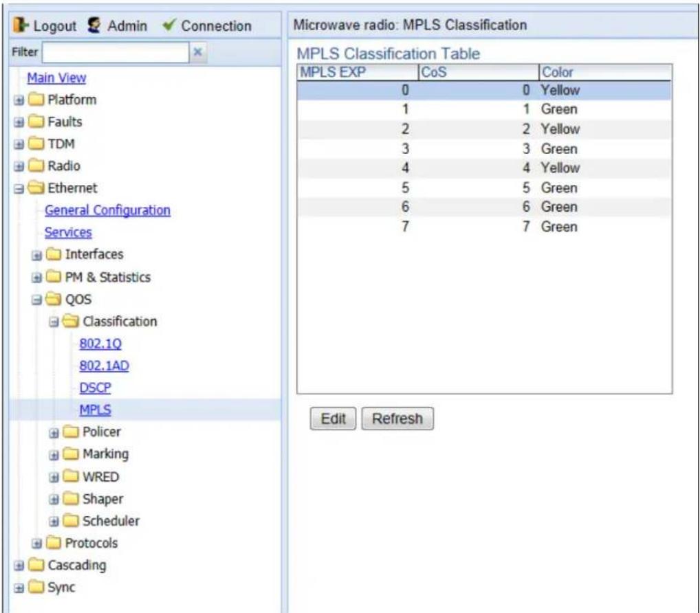
Task: Click the PM & Statistics folder icon
Action: tap(54, 277)
